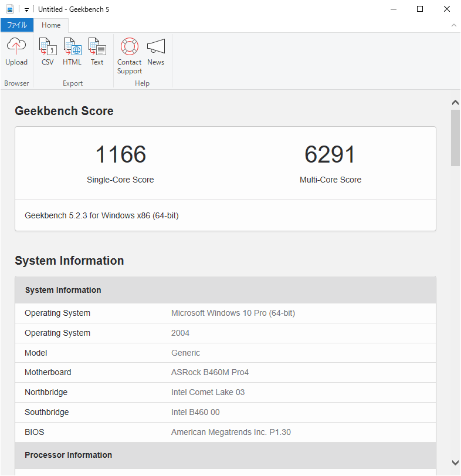Click the Geekbench 5.2.3 version text
Viewport: 461px width, 476px height.
pyautogui.click(x=101, y=215)
